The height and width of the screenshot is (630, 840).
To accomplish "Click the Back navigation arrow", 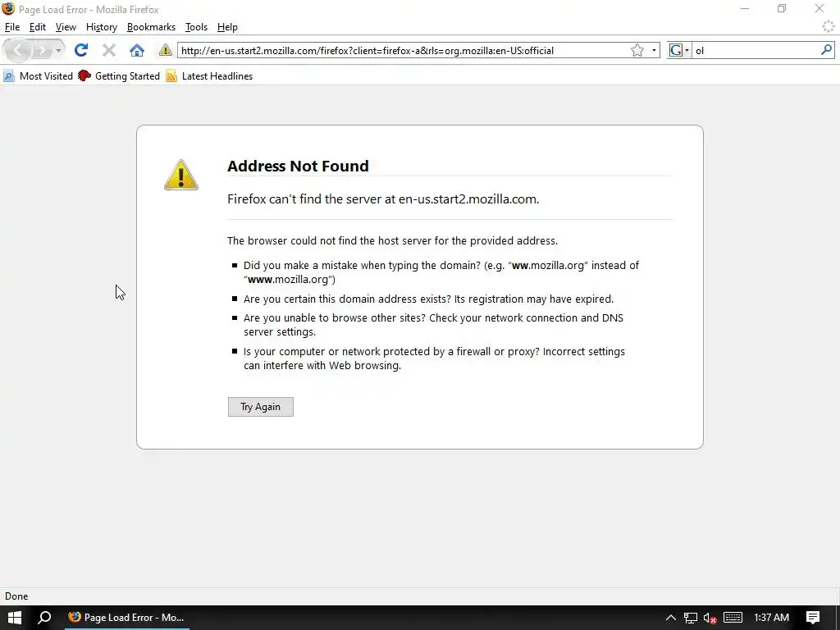I will (x=18, y=50).
